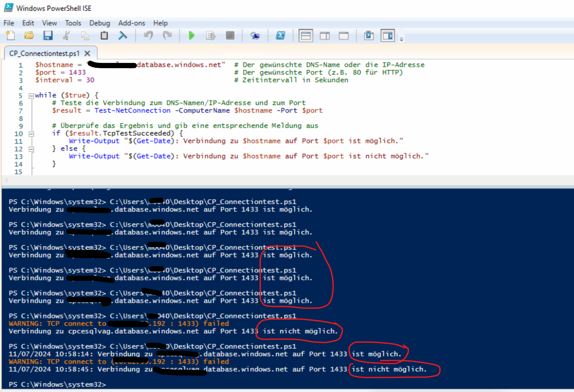Click the Clear Console Pane icon

pyautogui.click(x=123, y=36)
